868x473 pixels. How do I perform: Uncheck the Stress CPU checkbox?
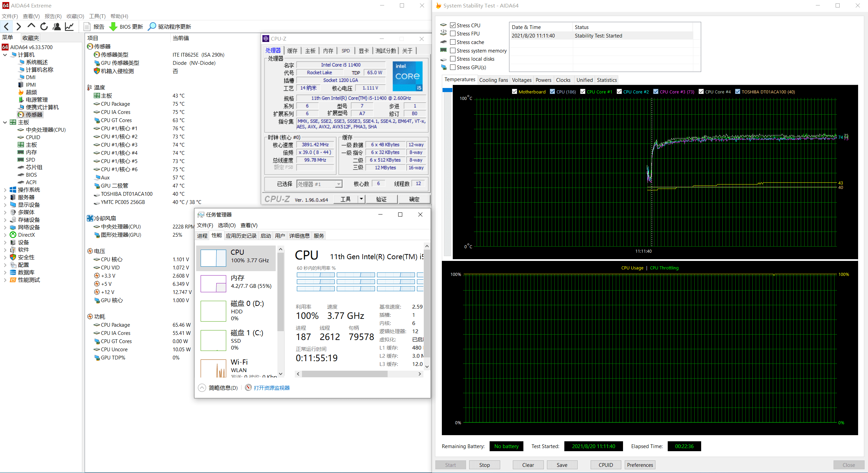pyautogui.click(x=453, y=25)
